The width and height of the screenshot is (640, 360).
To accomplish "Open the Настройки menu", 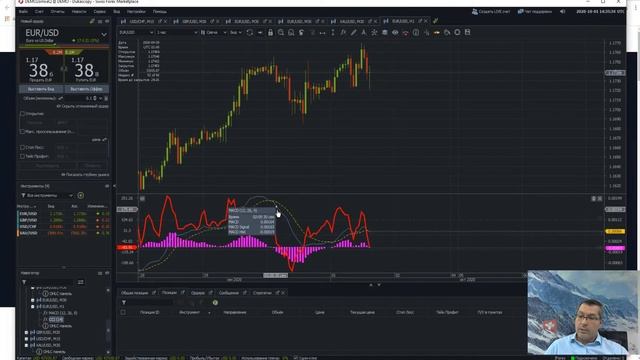I will (x=136, y=11).
